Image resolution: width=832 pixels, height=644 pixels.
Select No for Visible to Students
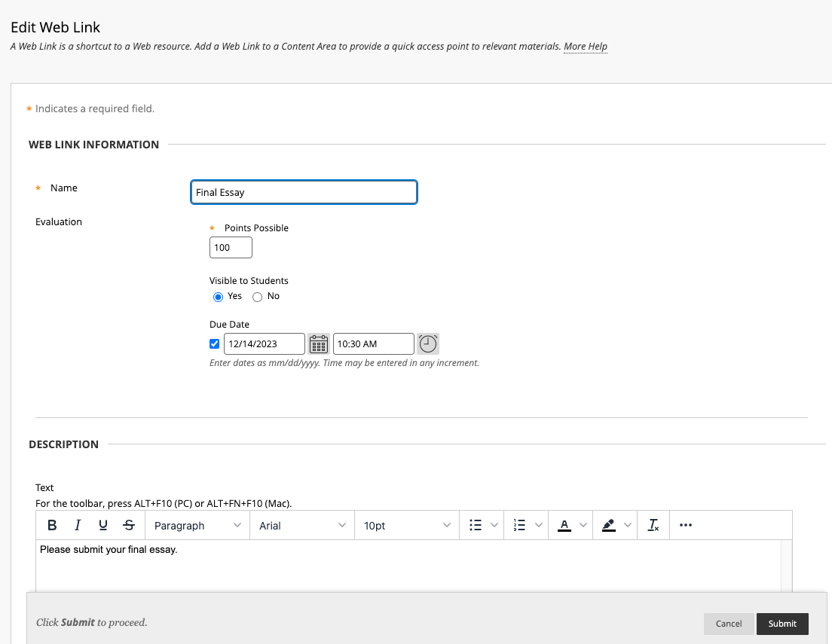(257, 297)
